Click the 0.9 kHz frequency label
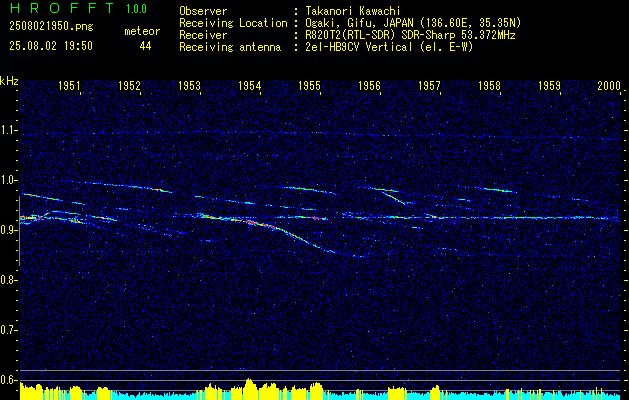Screen dimensions: 629x400 coord(7,230)
